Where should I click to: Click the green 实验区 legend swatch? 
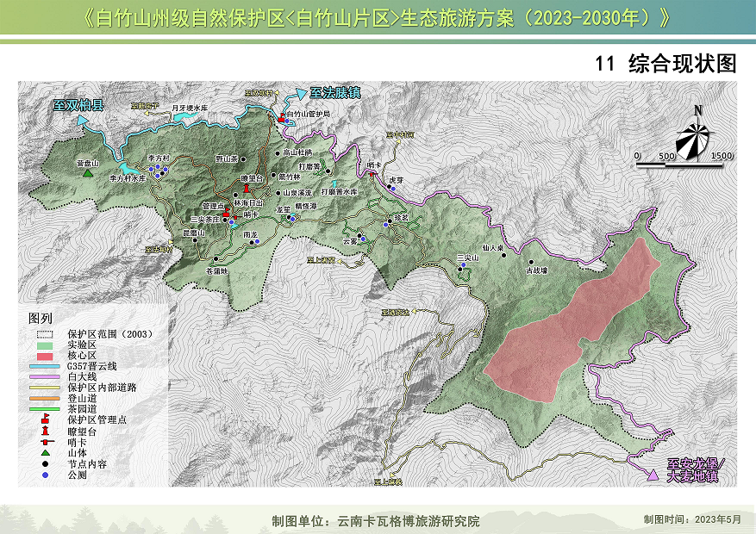pyautogui.click(x=47, y=344)
